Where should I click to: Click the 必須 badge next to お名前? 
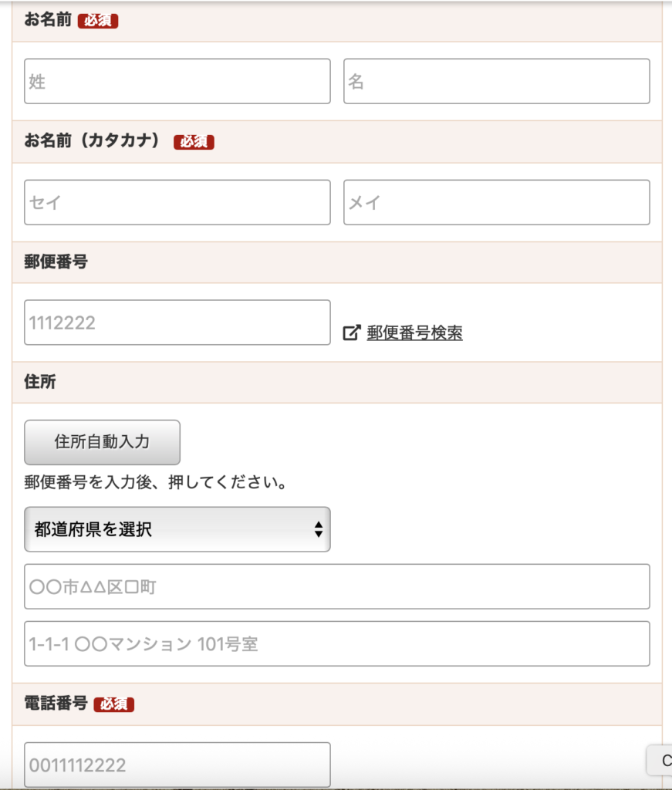(x=98, y=21)
